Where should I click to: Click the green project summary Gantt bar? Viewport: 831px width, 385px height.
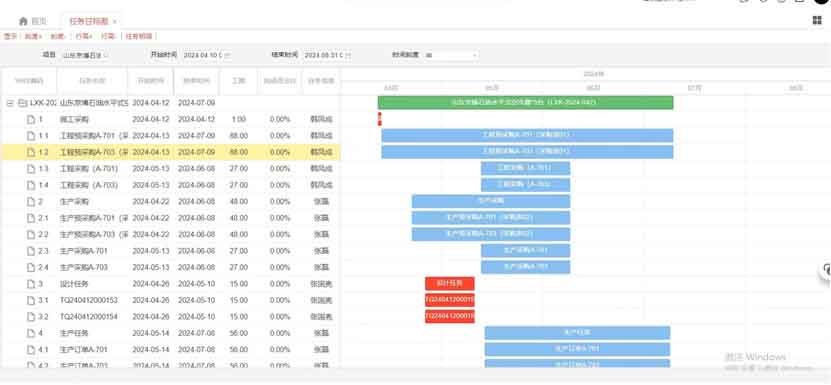click(x=525, y=102)
